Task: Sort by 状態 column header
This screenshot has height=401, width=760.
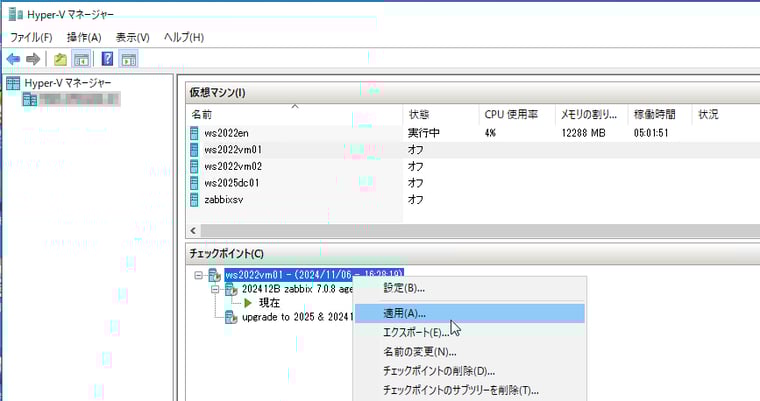Action: (x=441, y=114)
